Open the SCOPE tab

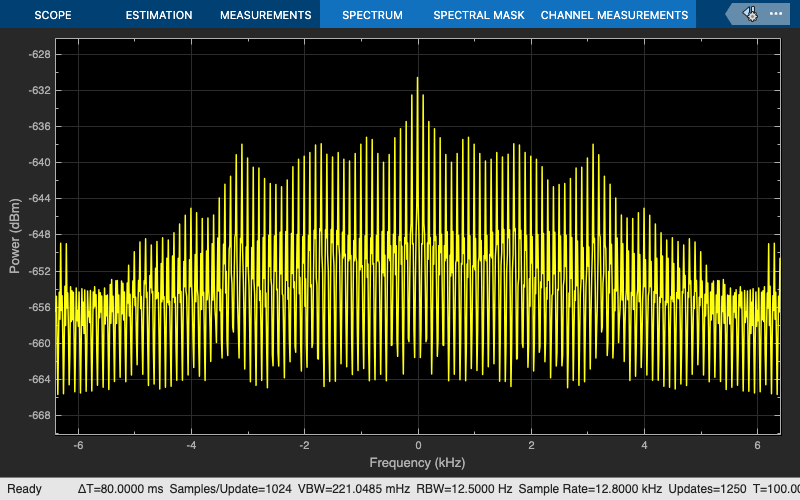point(53,15)
